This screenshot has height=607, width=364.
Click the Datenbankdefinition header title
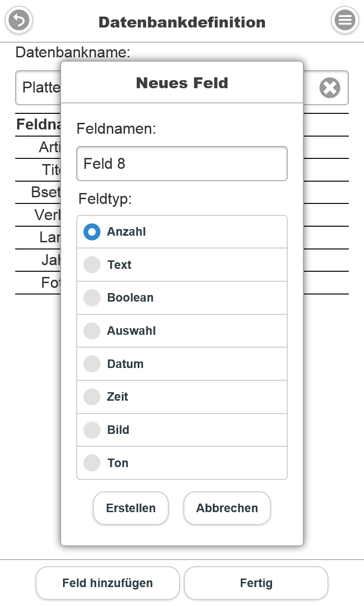pyautogui.click(x=182, y=22)
